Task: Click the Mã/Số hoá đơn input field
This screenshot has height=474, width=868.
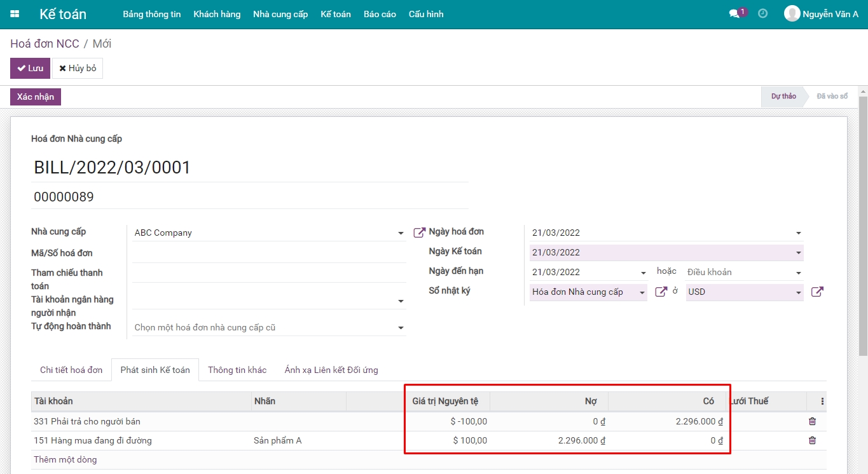Action: (x=269, y=254)
